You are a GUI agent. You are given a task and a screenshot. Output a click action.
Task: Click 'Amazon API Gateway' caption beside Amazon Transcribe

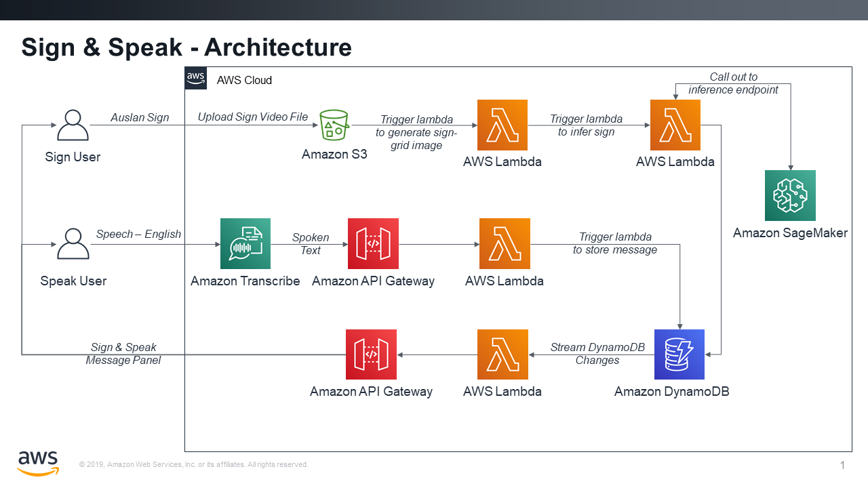pyautogui.click(x=373, y=281)
